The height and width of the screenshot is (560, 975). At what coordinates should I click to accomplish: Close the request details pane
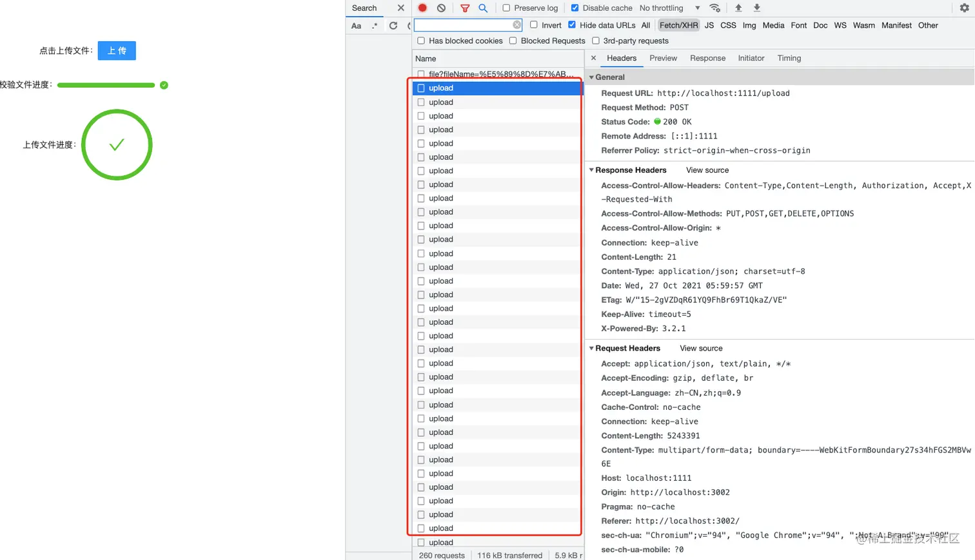pos(593,58)
